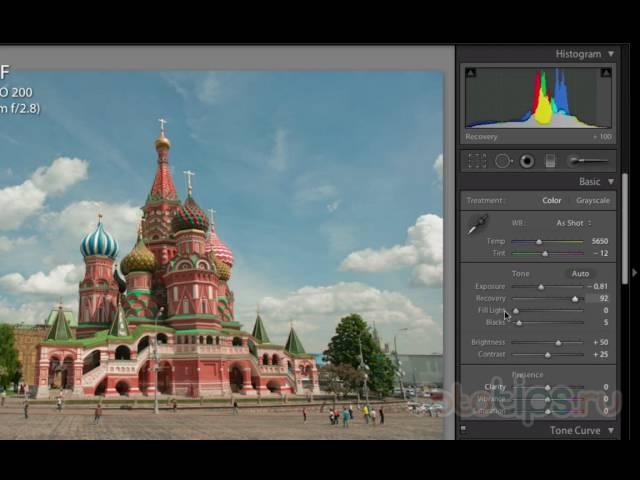Click the Brightness slider handle
Viewport: 640px width, 480px height.
pos(558,343)
